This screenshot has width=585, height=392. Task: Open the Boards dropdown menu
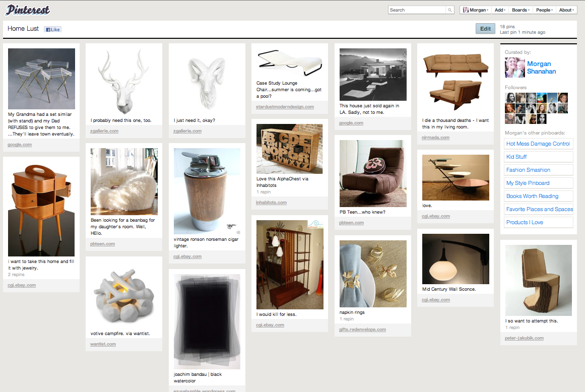pyautogui.click(x=521, y=10)
